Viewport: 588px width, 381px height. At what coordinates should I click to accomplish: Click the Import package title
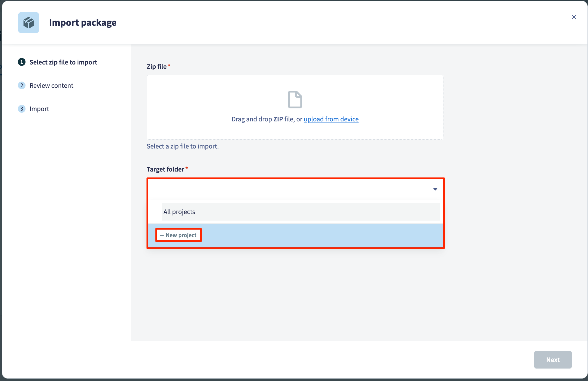(83, 22)
